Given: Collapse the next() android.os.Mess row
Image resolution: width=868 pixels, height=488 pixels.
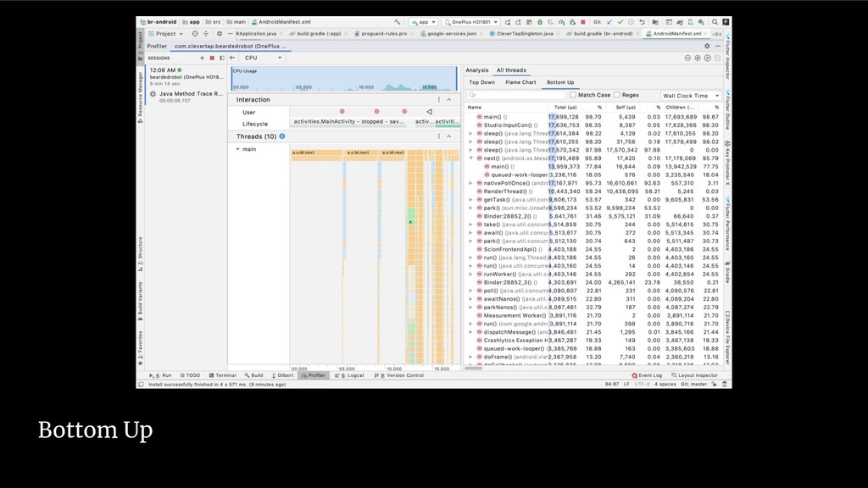Looking at the screenshot, I should [x=471, y=158].
